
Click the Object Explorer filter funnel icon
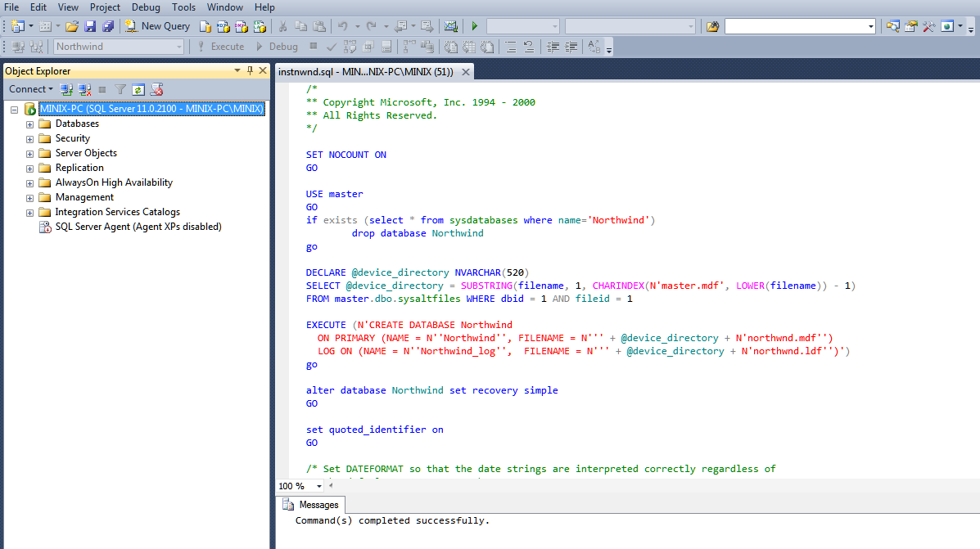(x=120, y=89)
